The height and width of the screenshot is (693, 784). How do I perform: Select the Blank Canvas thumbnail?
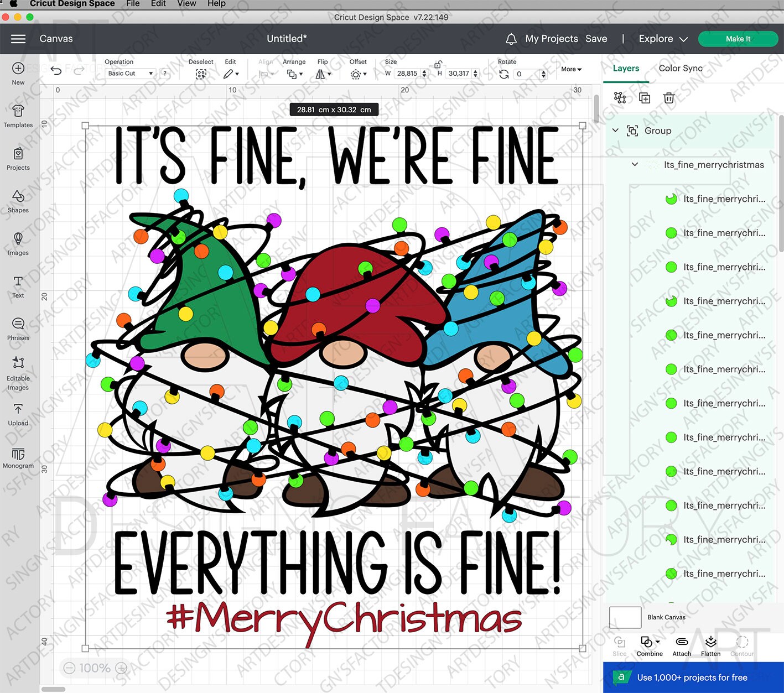pyautogui.click(x=625, y=617)
